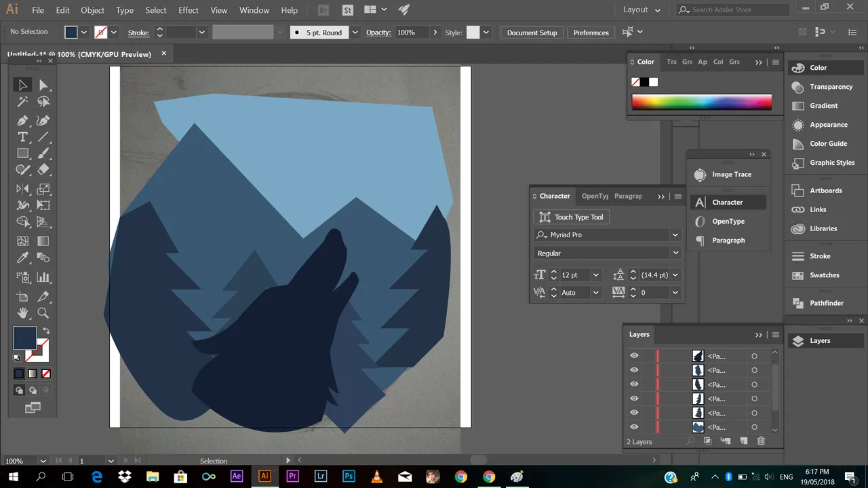Switch to the OpenType tab
Image resolution: width=868 pixels, height=488 pixels.
pos(595,196)
